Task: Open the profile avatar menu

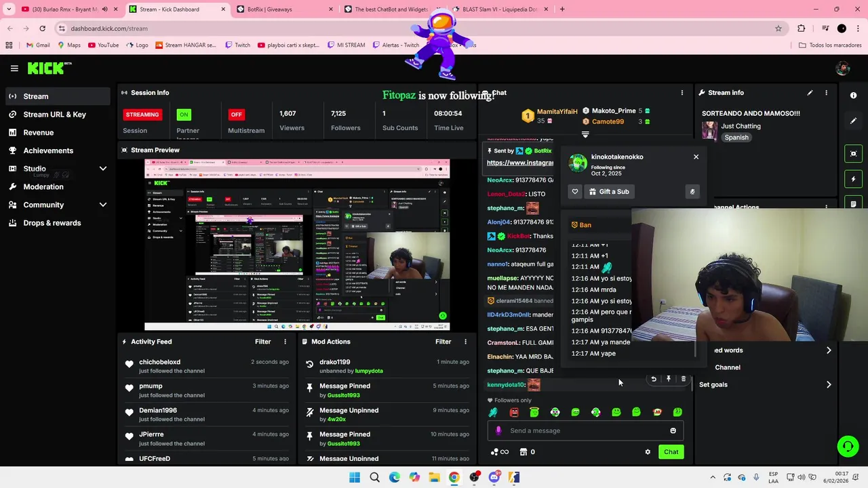Action: click(x=843, y=68)
